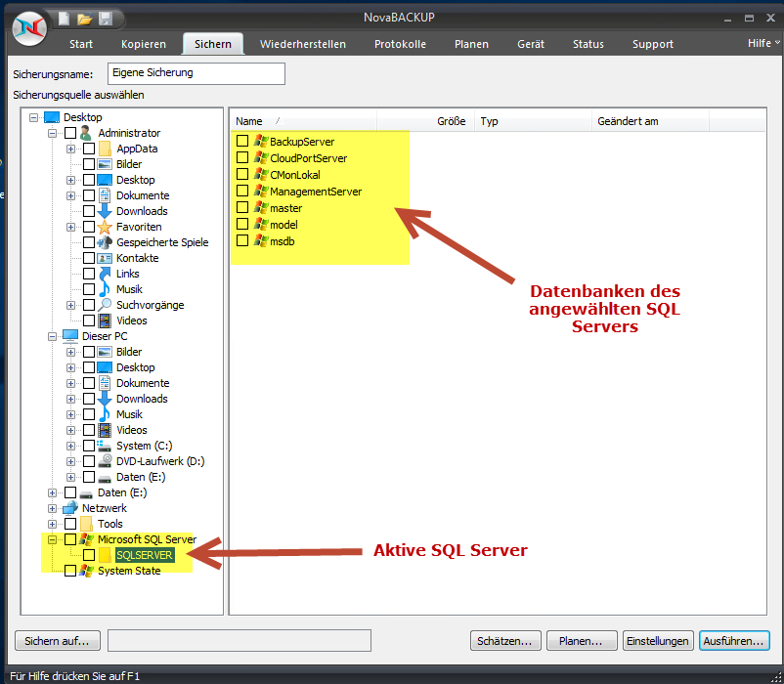The image size is (784, 684).
Task: Switch to the Status tab
Action: 588,44
